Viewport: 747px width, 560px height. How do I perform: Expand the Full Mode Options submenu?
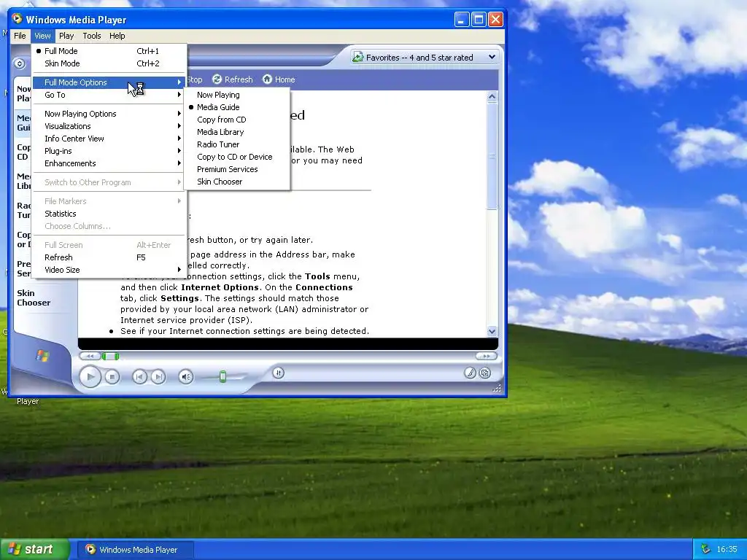[109, 82]
